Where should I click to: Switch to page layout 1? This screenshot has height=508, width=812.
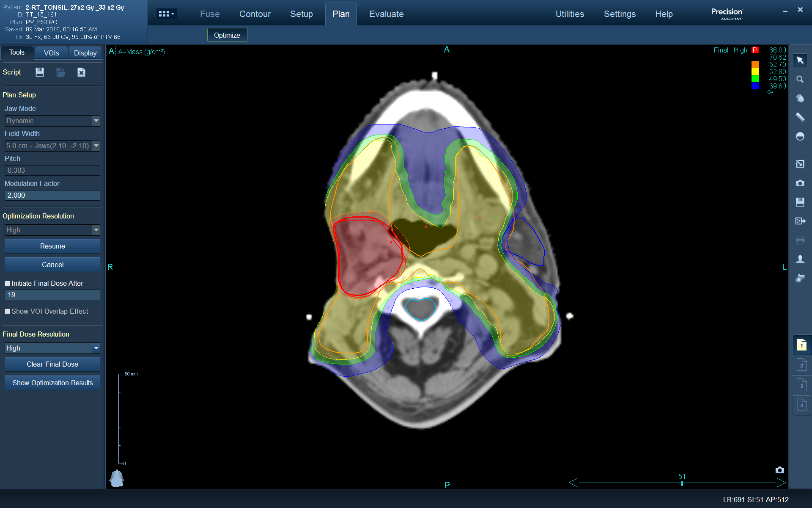[x=801, y=345]
